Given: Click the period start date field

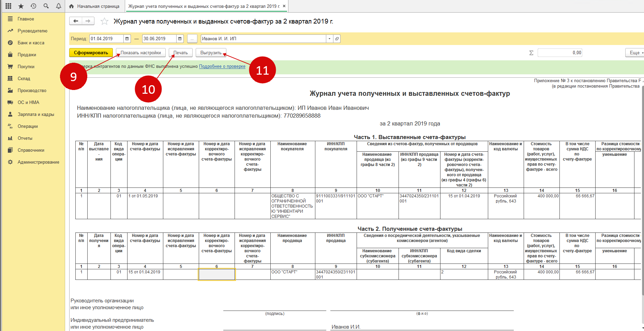Looking at the screenshot, I should coord(107,39).
